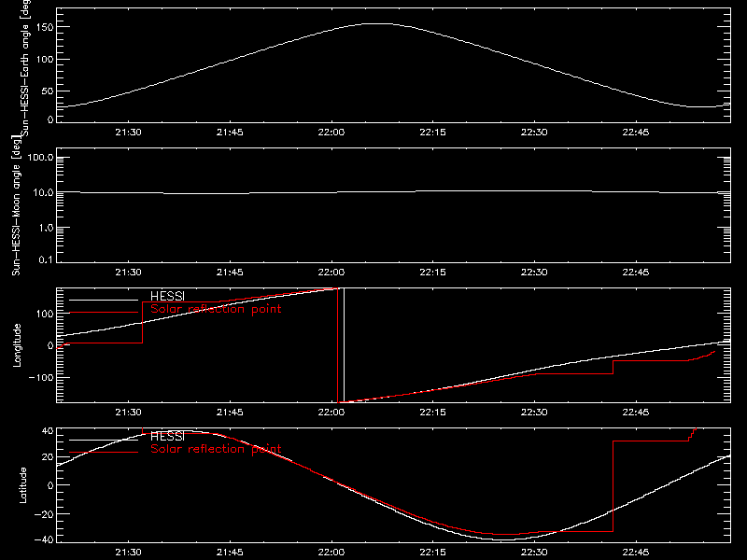Click the -40 tick on Latitude axis
Viewport: 747px width, 560px height.
coord(43,540)
